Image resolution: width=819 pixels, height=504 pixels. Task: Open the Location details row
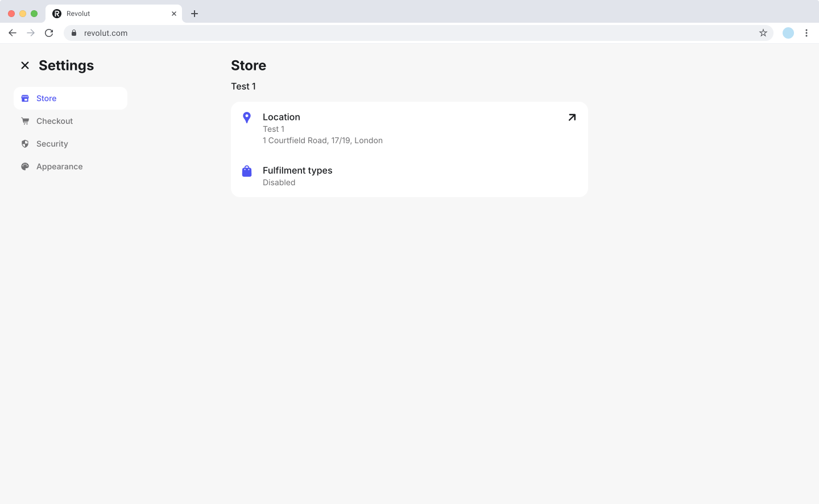(x=409, y=128)
